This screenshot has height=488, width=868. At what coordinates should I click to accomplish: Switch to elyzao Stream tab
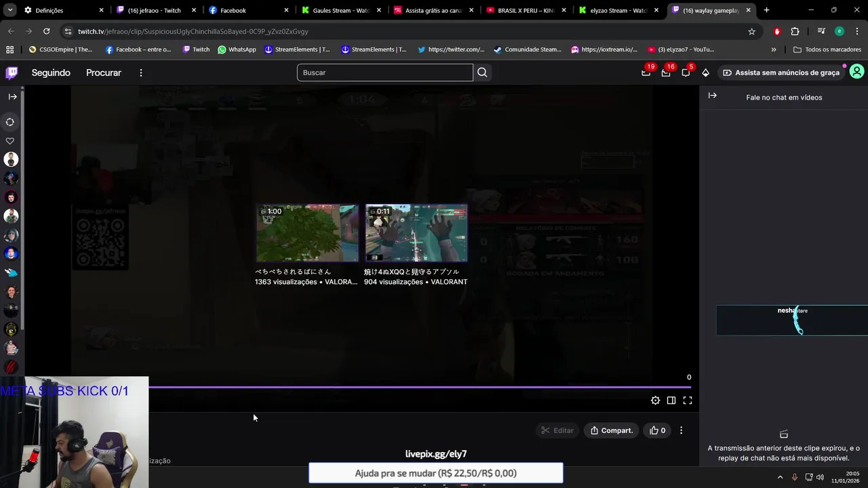click(618, 10)
